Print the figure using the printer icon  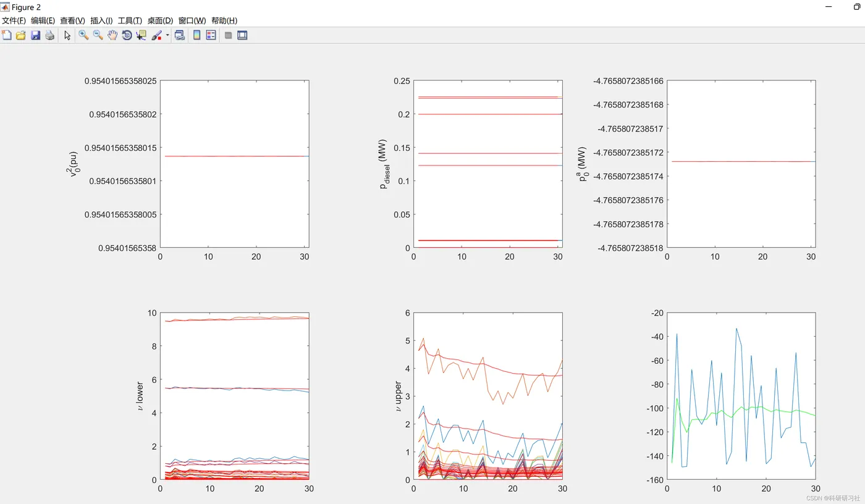[49, 35]
